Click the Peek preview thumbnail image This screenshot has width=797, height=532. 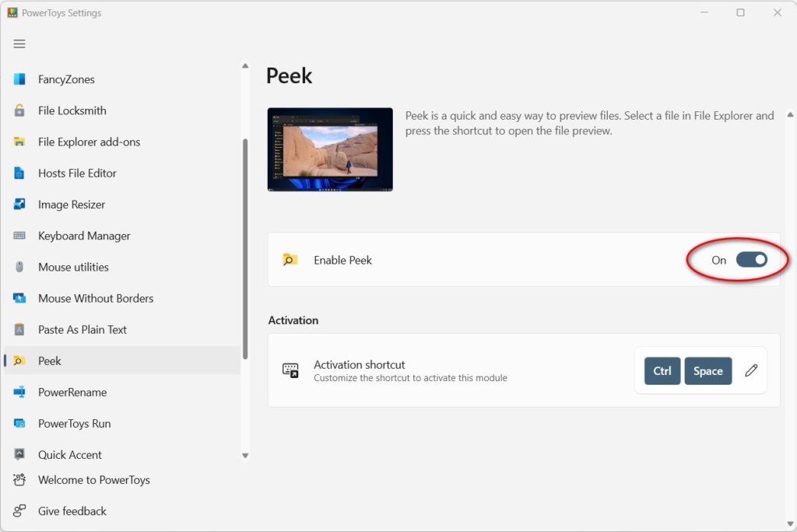(x=330, y=148)
